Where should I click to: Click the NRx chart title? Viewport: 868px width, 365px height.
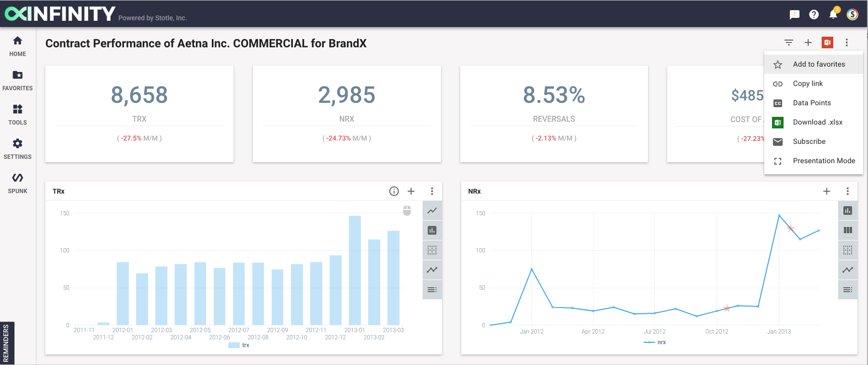coord(474,191)
